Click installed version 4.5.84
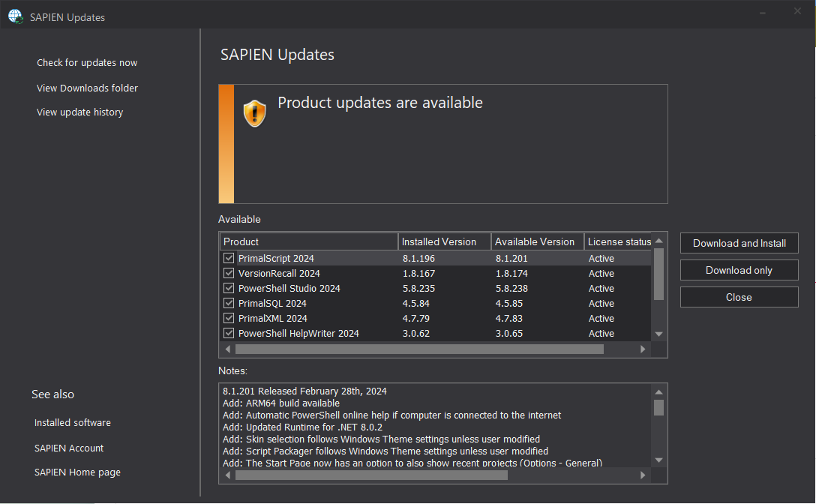Screen dimensions: 816x504 (x=415, y=304)
